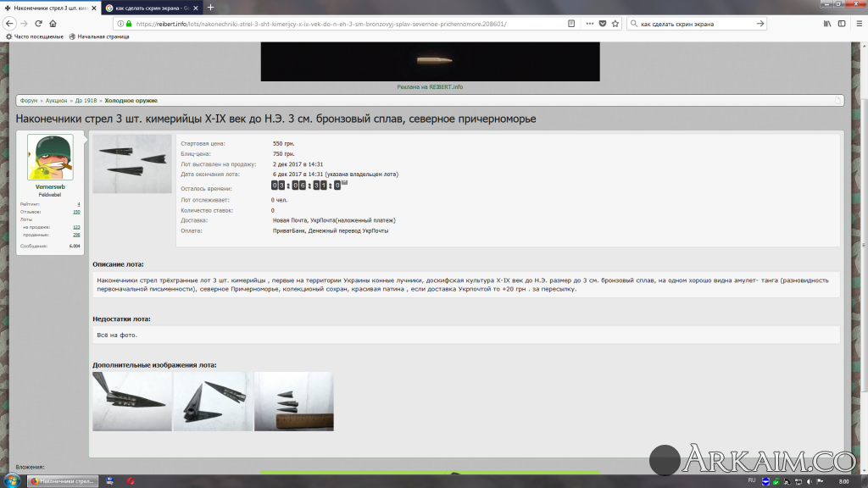Click the main lot photo of three arrowheads
Image resolution: width=868 pixels, height=488 pixels.
pos(131,164)
